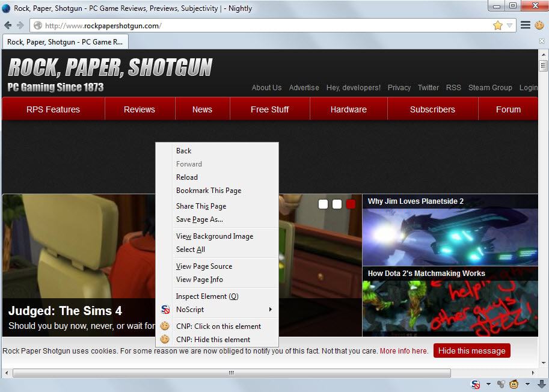Click the Judged: The Sims 4 headline
549x392 pixels.
point(65,311)
